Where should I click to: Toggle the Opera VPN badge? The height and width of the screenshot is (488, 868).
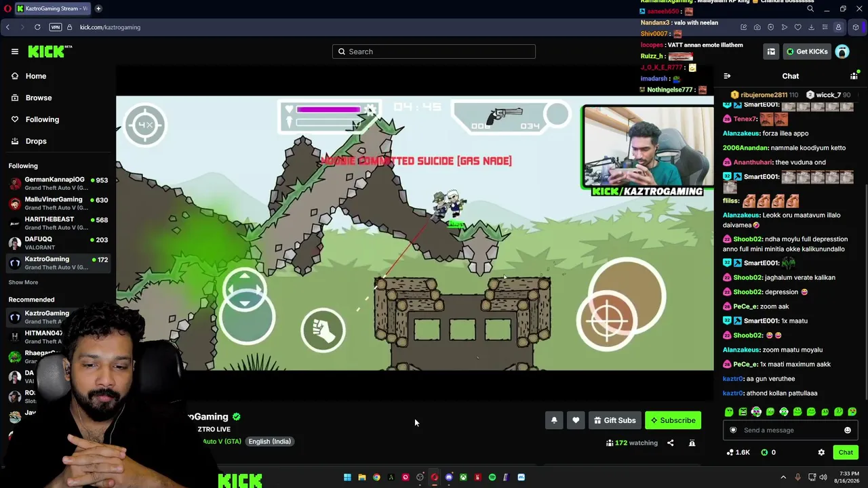click(x=56, y=27)
